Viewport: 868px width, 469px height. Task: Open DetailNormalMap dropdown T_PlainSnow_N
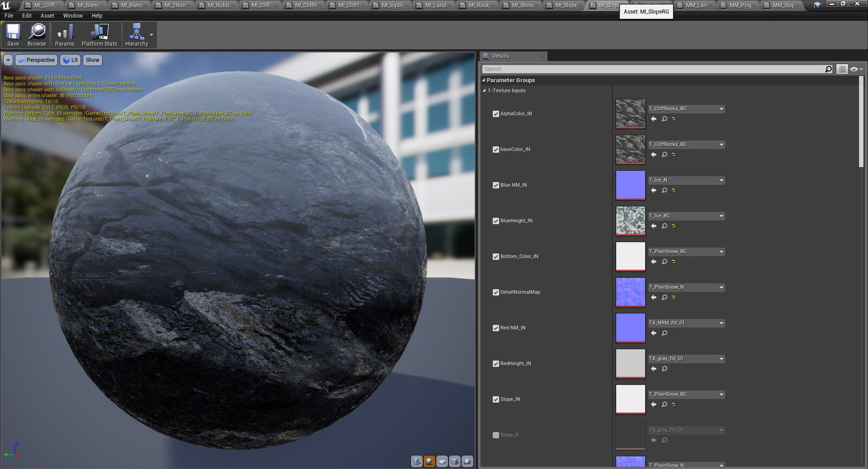tap(686, 287)
